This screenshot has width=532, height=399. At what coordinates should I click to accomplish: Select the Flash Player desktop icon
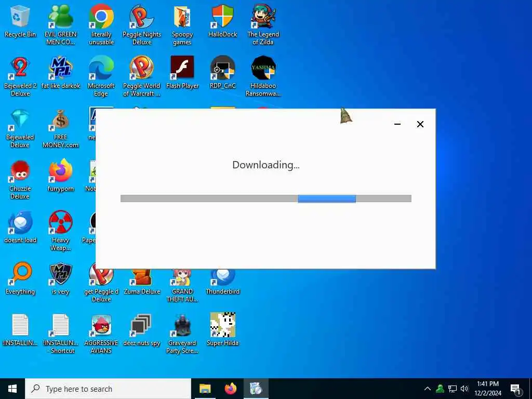click(x=182, y=73)
